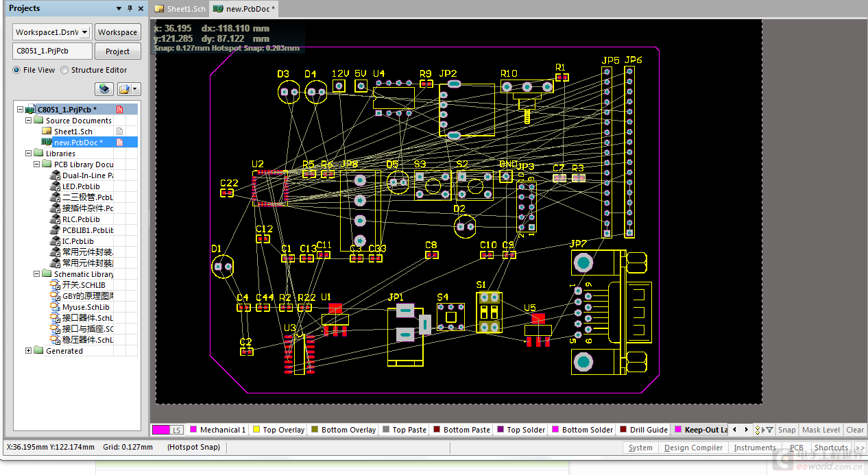868x475 pixels.
Task: Select the Top Paste layer tab
Action: [x=404, y=430]
